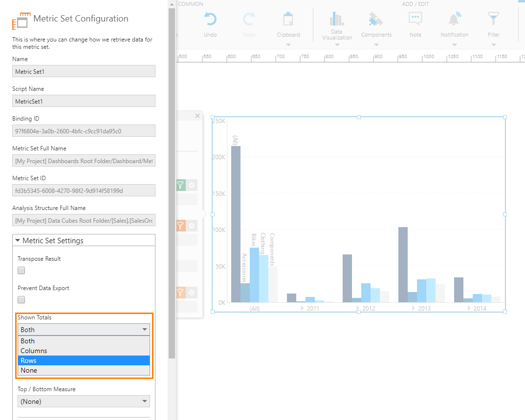The height and width of the screenshot is (420, 525).
Task: Enable the Transpose Result checkbox
Action: [x=21, y=270]
